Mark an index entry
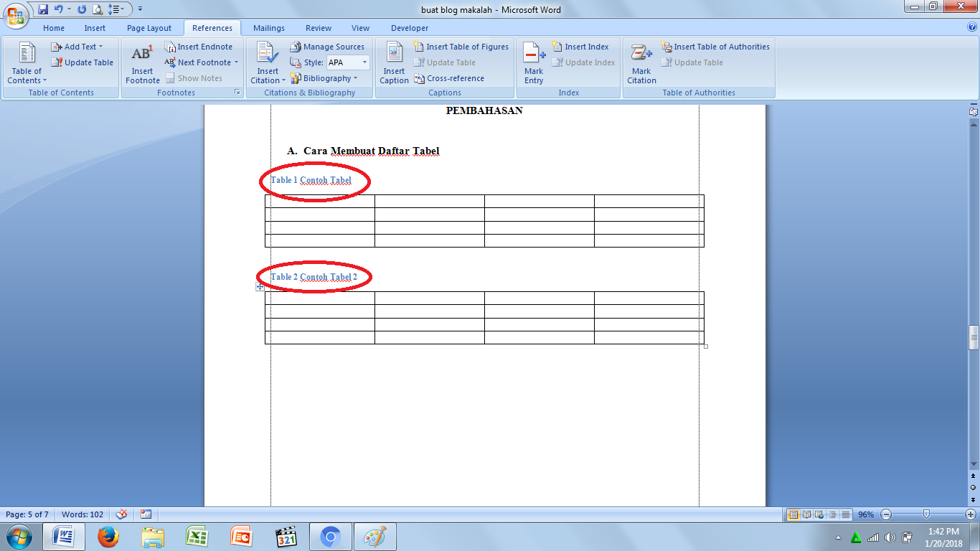The width and height of the screenshot is (980, 551). point(533,63)
